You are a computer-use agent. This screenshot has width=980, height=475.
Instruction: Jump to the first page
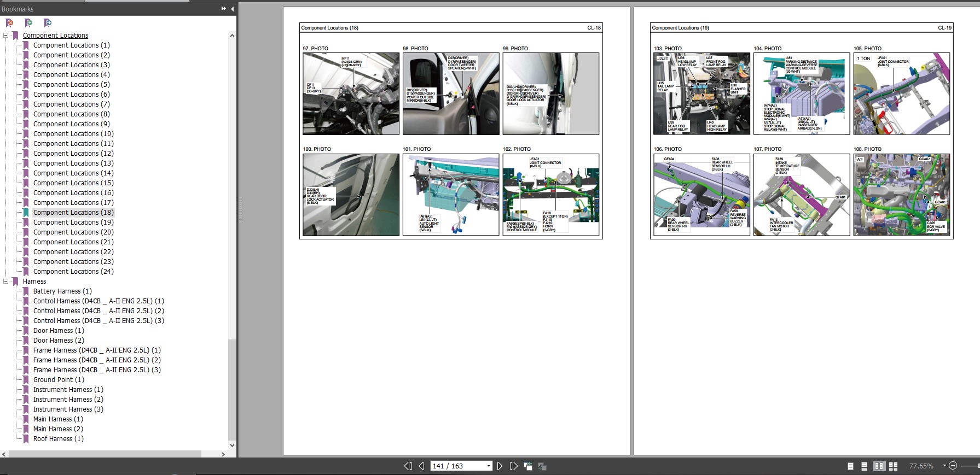click(408, 466)
